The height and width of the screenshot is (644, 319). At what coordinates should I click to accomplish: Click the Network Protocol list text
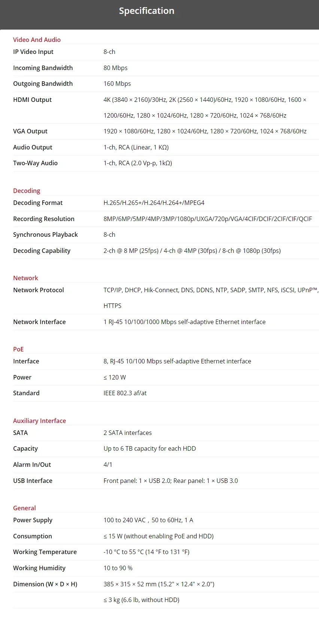210,290
